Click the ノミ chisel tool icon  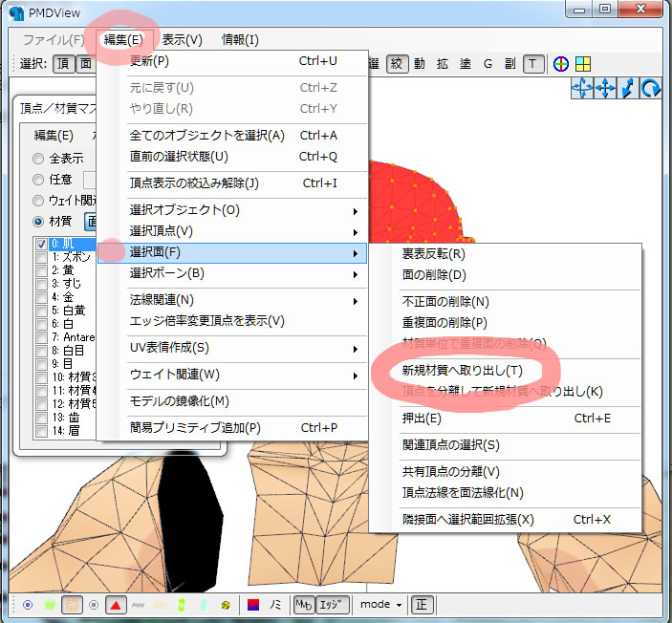point(275,605)
